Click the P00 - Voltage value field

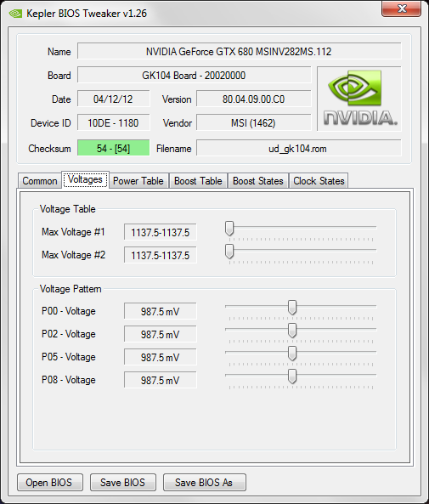point(161,311)
